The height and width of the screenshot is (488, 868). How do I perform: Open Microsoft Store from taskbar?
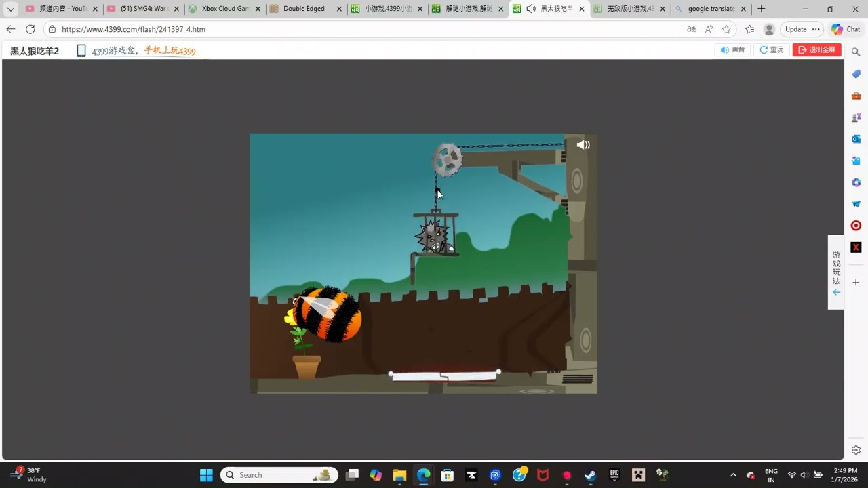pos(447,475)
